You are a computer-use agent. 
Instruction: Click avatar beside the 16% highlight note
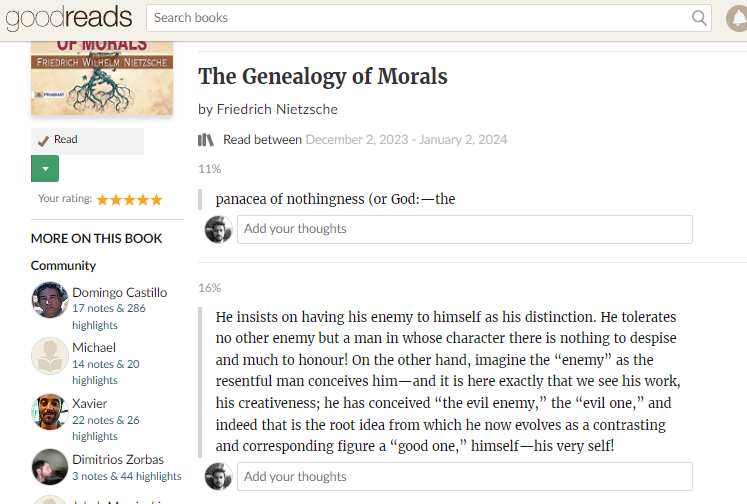pos(218,477)
